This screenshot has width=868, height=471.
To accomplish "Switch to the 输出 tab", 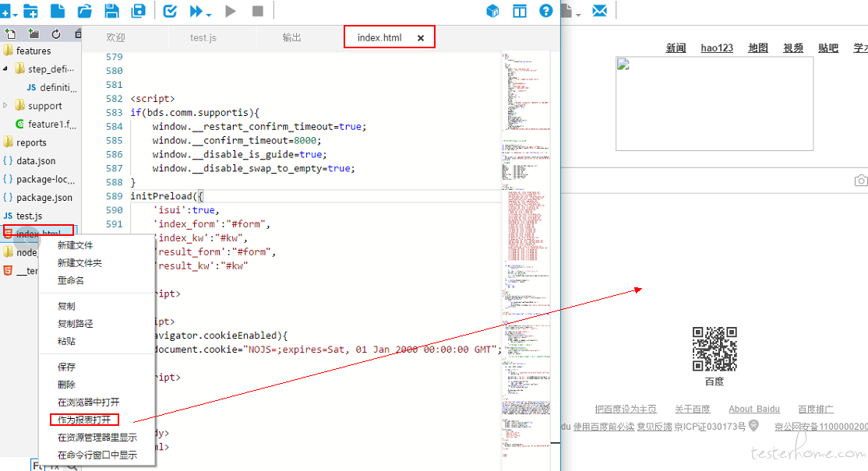I will tap(291, 37).
